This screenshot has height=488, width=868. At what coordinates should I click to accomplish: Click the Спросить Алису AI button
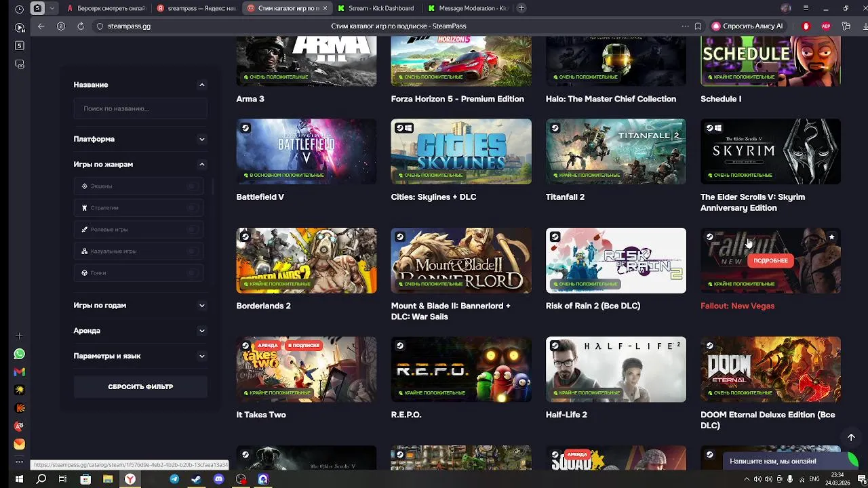(747, 26)
